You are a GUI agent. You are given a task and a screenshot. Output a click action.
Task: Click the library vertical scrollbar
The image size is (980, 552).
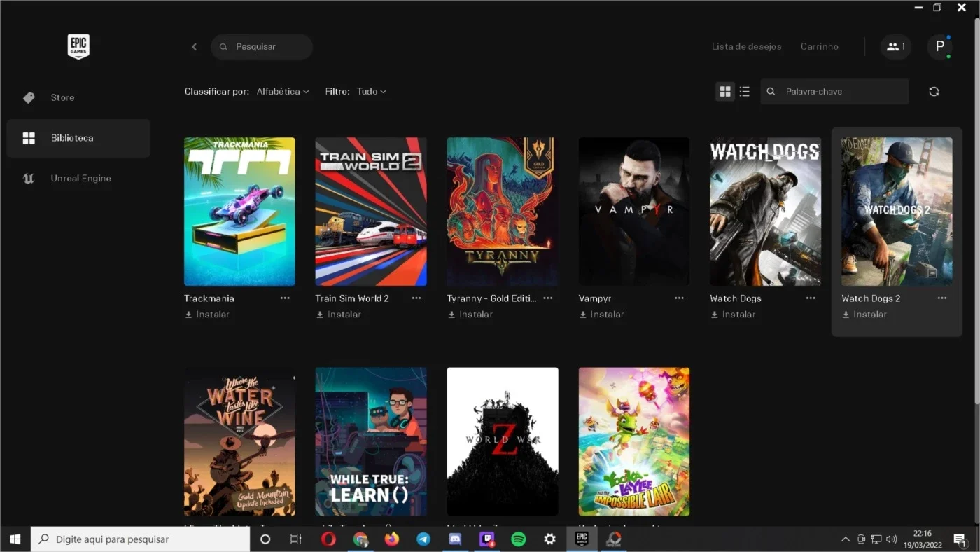[x=976, y=212]
